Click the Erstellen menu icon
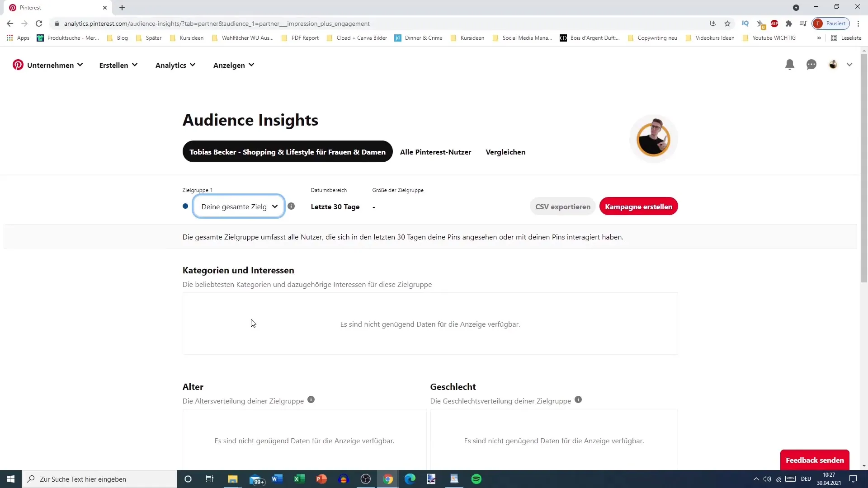The image size is (868, 488). (118, 65)
